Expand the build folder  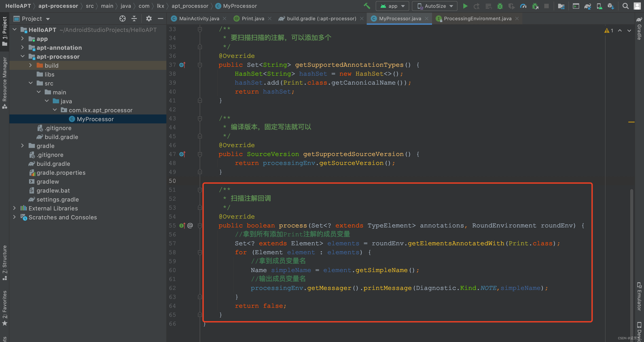pyautogui.click(x=30, y=65)
